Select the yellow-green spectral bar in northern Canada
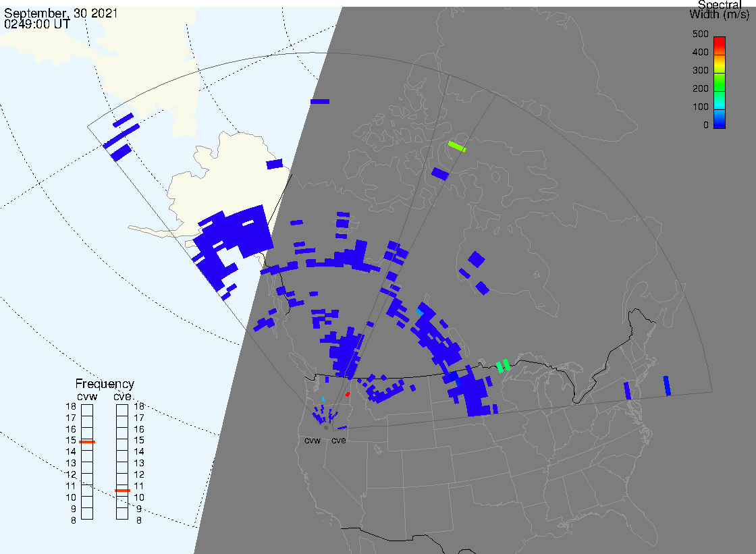Viewport: 756px width, 554px height. [x=457, y=146]
